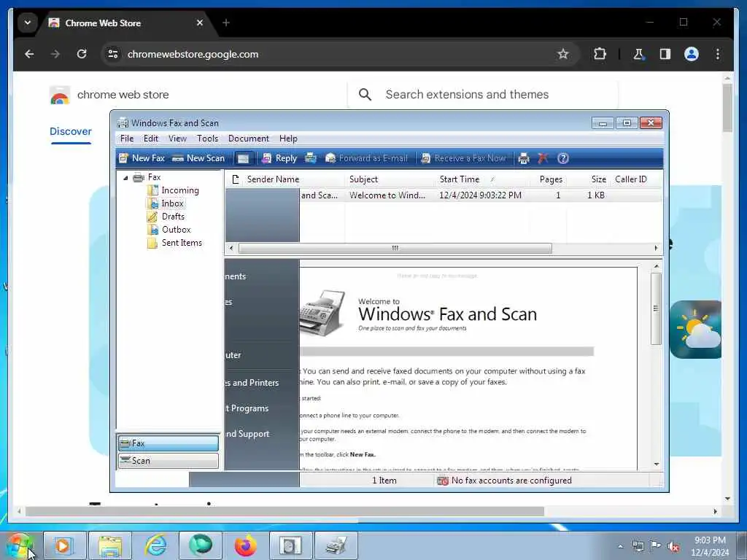Click the muted volume tray icon
This screenshot has width=747, height=560.
point(673,547)
